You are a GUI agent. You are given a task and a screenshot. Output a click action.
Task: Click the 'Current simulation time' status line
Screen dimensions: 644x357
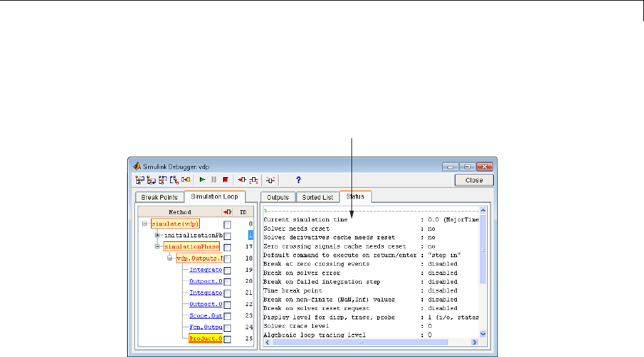point(371,219)
